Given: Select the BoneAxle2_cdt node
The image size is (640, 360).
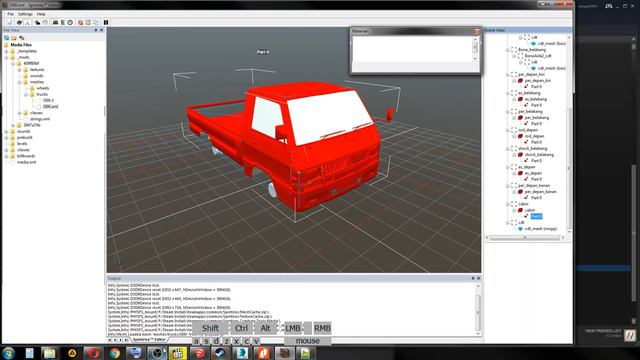Looking at the screenshot, I should [x=538, y=56].
